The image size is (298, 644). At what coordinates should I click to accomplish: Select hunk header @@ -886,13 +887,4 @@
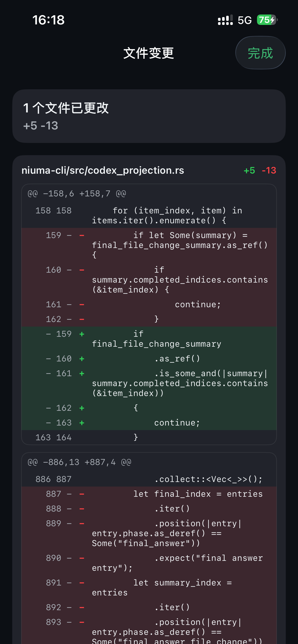[x=79, y=462]
